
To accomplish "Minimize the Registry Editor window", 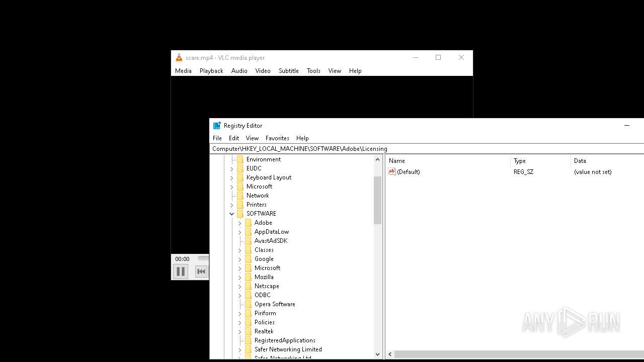I will pyautogui.click(x=627, y=126).
